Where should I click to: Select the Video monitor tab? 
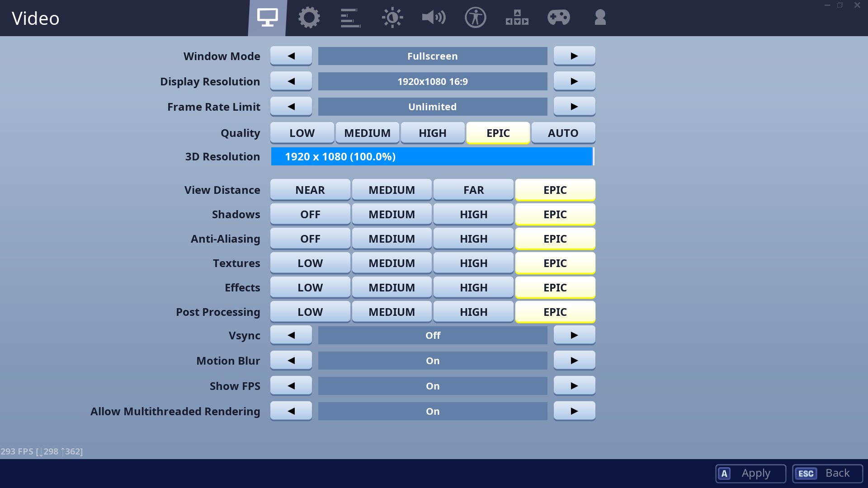click(x=268, y=18)
